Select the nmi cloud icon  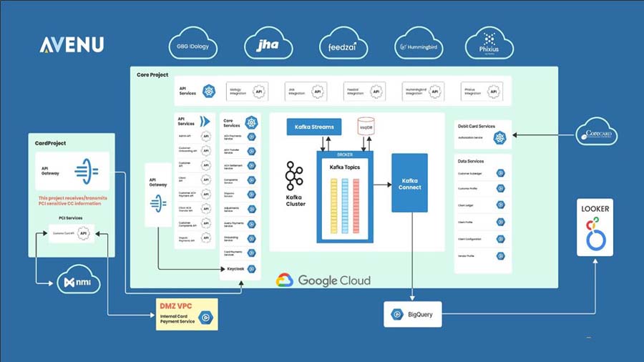(x=79, y=280)
